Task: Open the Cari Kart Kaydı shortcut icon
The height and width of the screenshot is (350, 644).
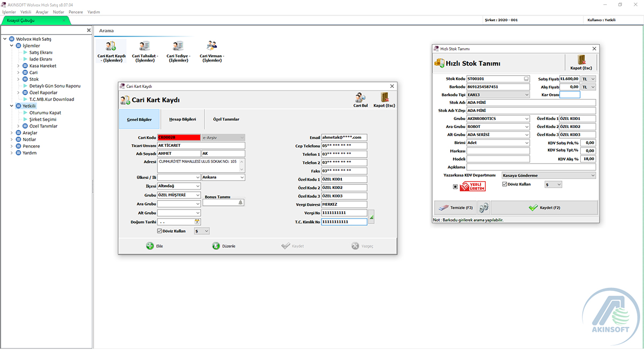Action: (x=111, y=47)
